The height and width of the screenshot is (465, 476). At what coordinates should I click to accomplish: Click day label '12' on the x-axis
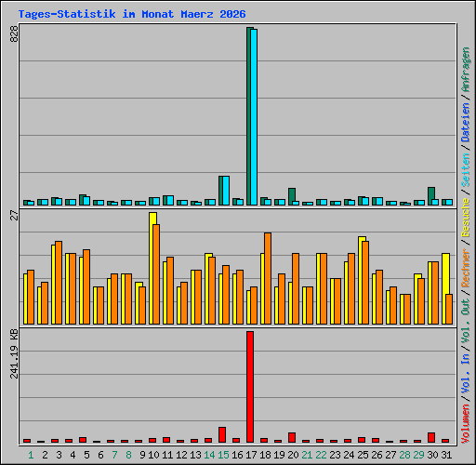[181, 455]
